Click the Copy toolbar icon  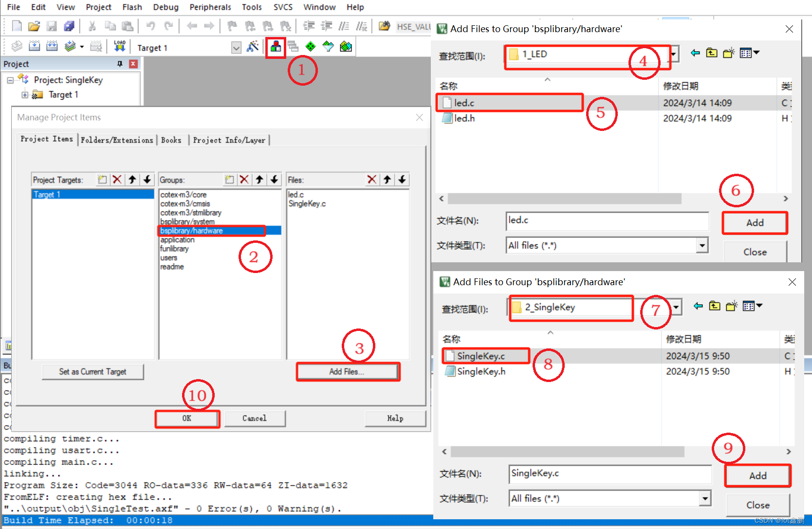(x=110, y=26)
